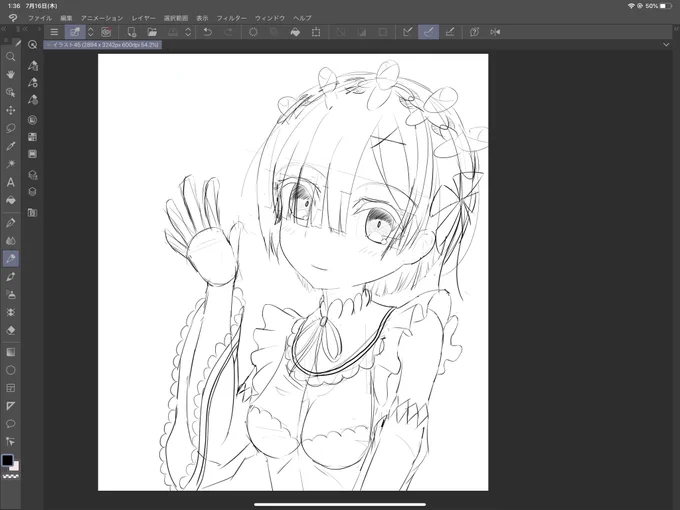Open the レイヤー menu
This screenshot has width=680, height=510.
click(x=144, y=18)
